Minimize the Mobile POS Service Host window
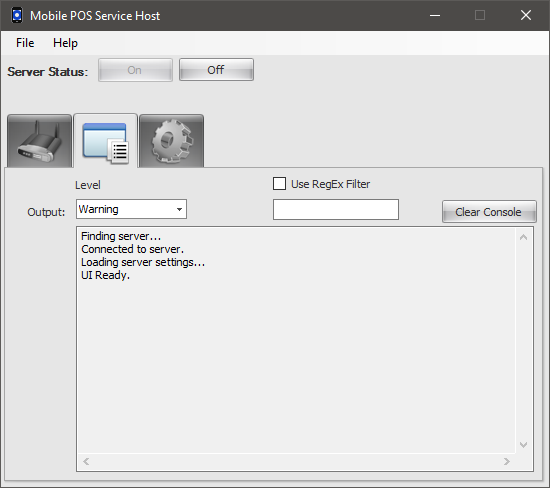This screenshot has height=488, width=550. [435, 15]
